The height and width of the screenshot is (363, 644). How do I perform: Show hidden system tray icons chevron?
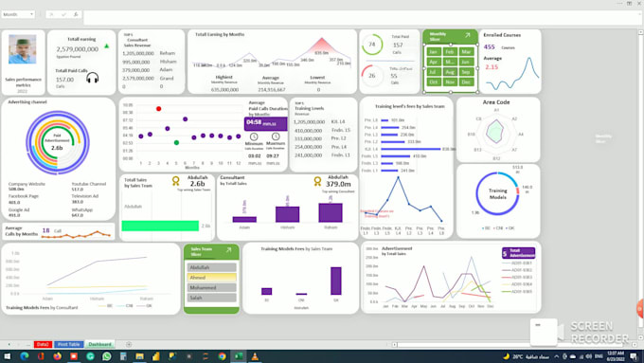pyautogui.click(x=557, y=356)
